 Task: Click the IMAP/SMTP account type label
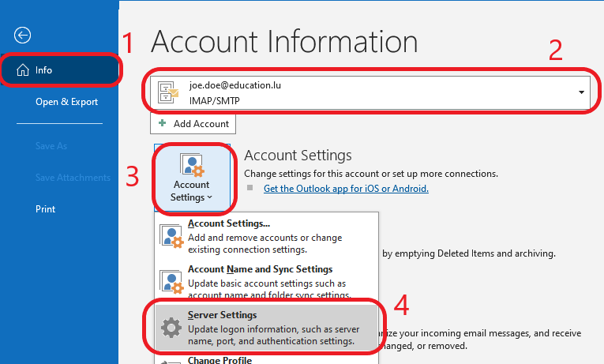pos(215,100)
